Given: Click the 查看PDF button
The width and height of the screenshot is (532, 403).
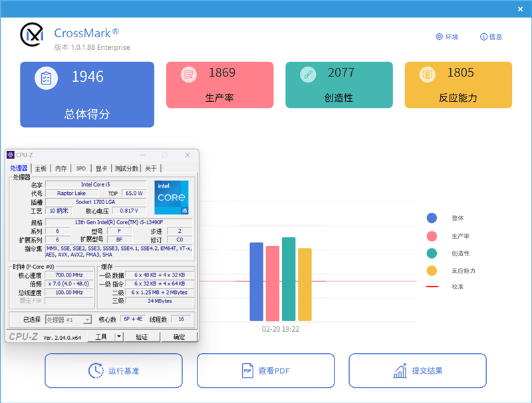Looking at the screenshot, I should (x=265, y=370).
